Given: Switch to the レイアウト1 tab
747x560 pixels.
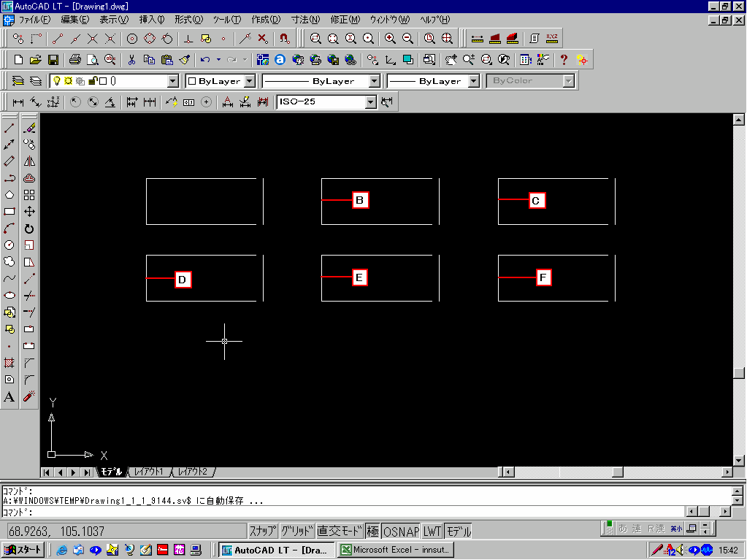Looking at the screenshot, I should (x=149, y=472).
